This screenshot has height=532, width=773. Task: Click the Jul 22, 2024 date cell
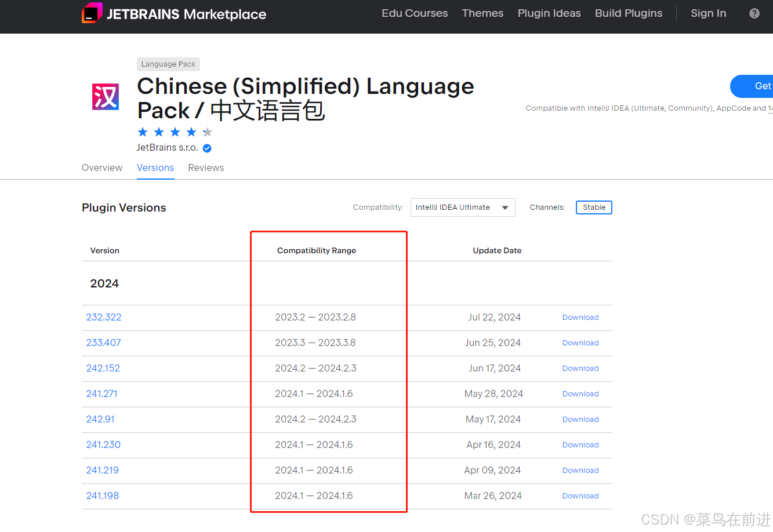coord(495,318)
